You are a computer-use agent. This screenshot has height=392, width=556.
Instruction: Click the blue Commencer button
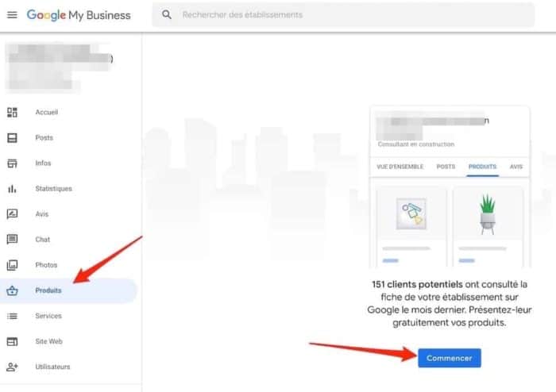click(x=450, y=358)
